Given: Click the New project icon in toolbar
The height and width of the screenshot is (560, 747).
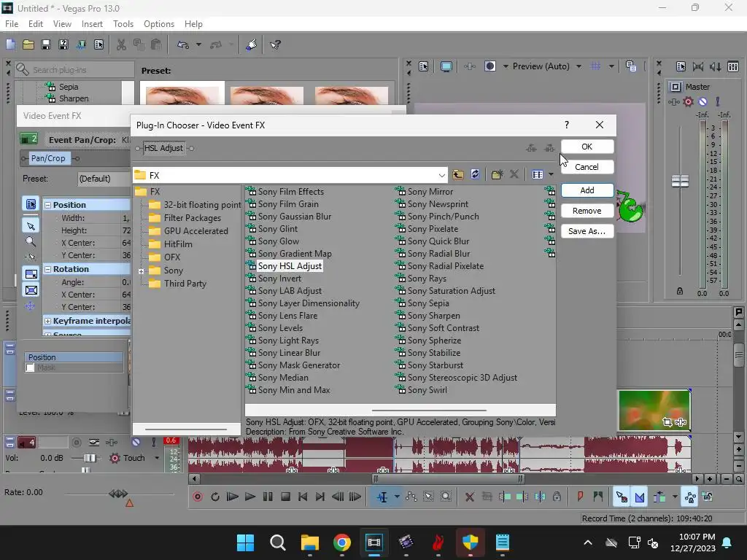Looking at the screenshot, I should pos(10,44).
